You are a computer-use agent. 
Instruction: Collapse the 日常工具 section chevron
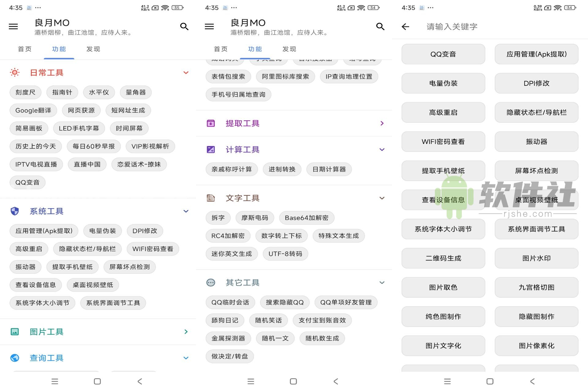pos(186,73)
